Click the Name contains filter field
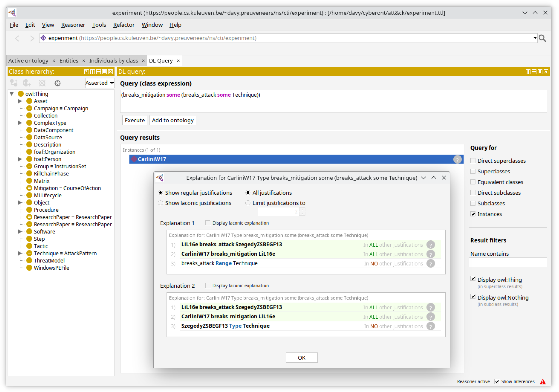The width and height of the screenshot is (559, 392). point(508,263)
